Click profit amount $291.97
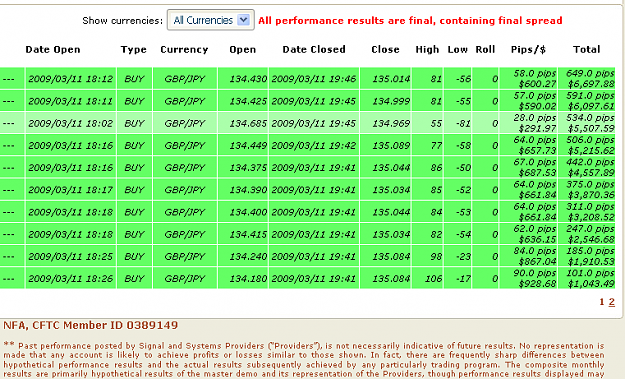 point(537,129)
